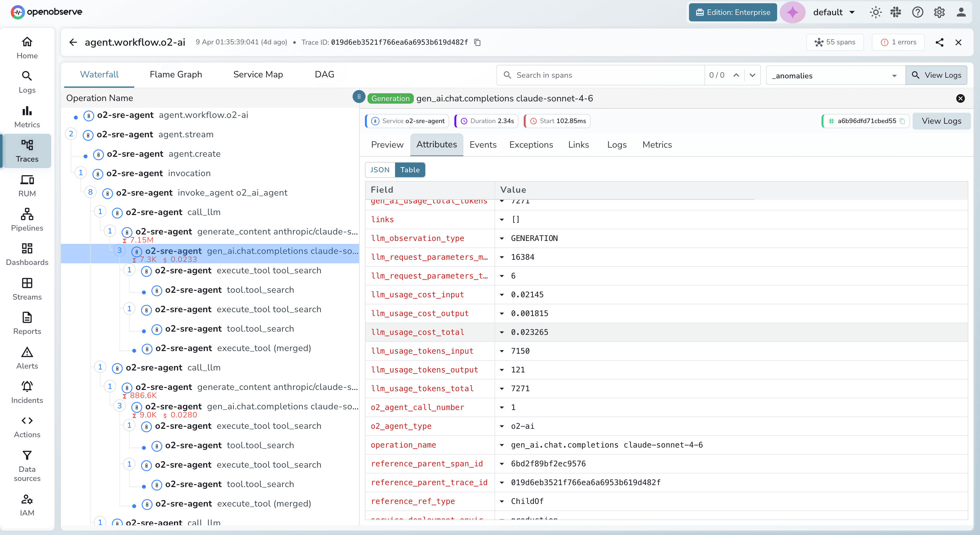Click the 55 spans button
The width and height of the screenshot is (980, 535).
tap(835, 42)
